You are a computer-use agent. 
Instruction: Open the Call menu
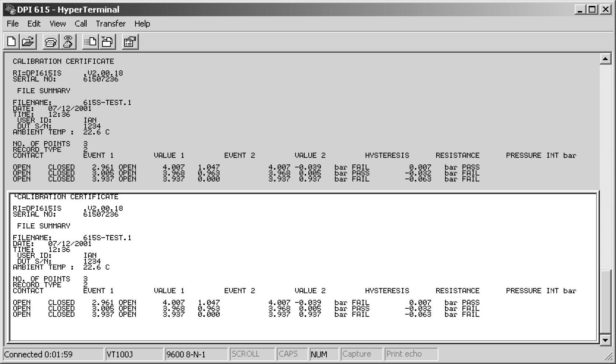(81, 24)
